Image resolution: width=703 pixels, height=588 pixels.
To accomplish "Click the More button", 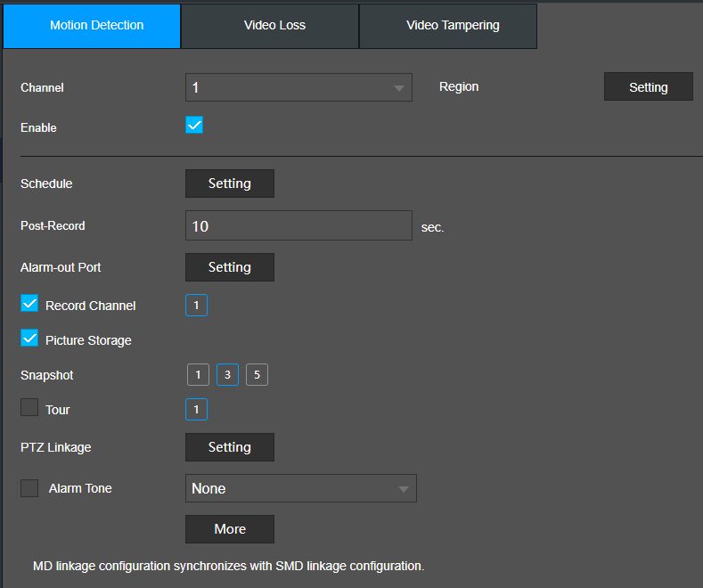I will point(230,529).
